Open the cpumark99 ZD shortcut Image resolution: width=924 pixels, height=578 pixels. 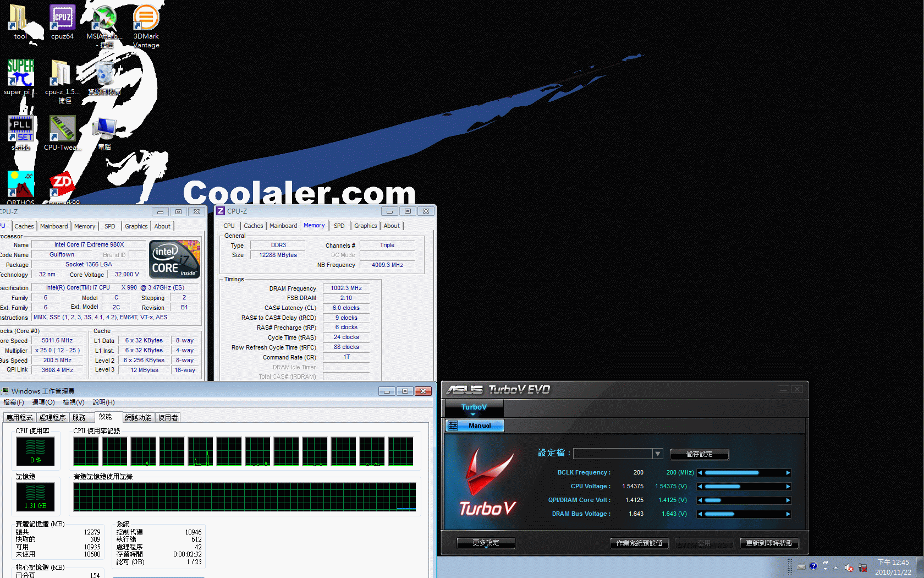62,187
